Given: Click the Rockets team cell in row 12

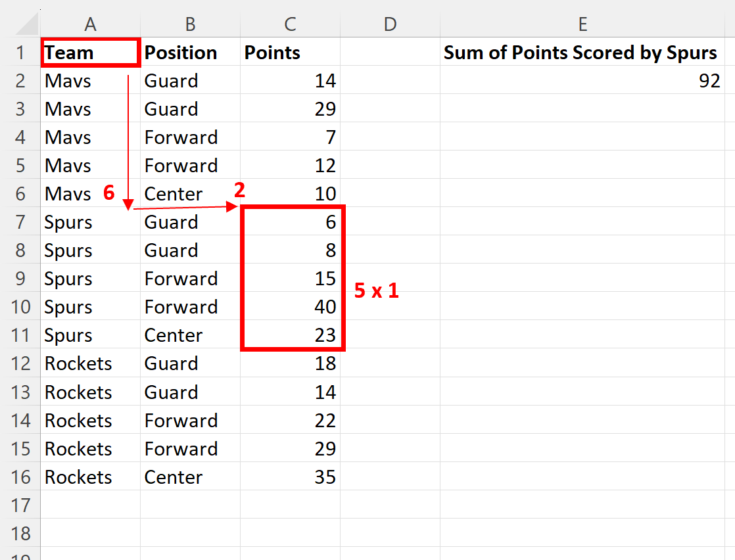Looking at the screenshot, I should 91,363.
